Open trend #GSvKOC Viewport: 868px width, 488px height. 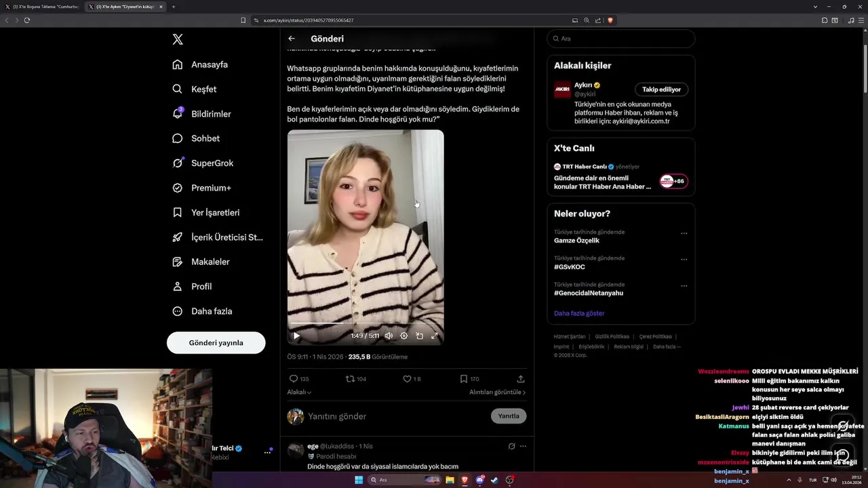pos(570,267)
